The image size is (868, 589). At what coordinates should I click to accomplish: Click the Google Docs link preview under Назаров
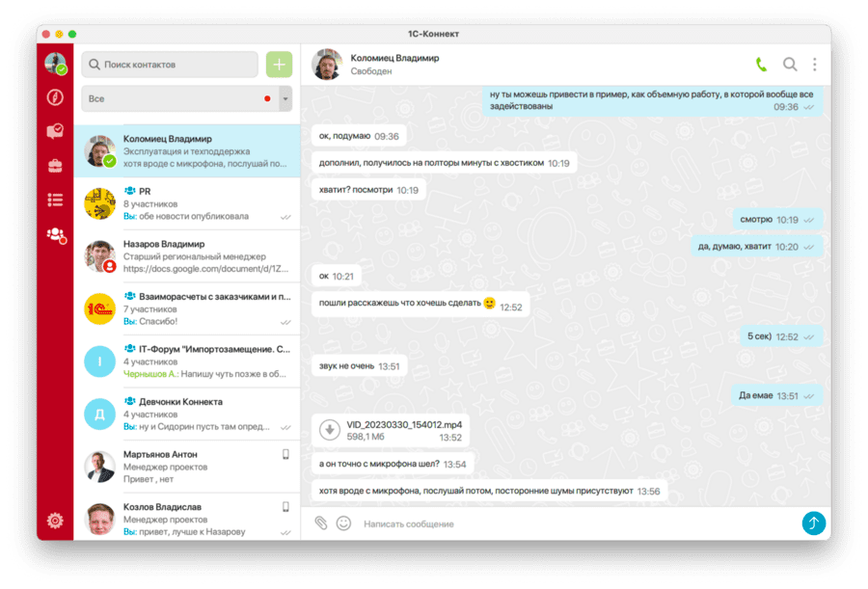(x=206, y=269)
